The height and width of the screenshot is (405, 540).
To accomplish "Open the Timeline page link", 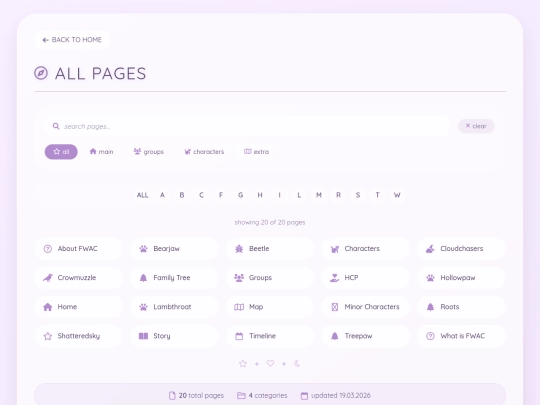I will tap(270, 336).
